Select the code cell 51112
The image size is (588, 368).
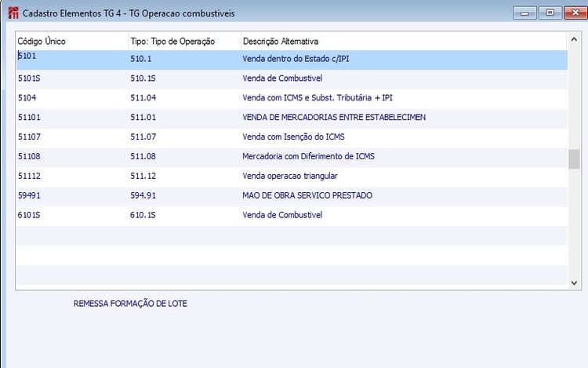(x=29, y=176)
